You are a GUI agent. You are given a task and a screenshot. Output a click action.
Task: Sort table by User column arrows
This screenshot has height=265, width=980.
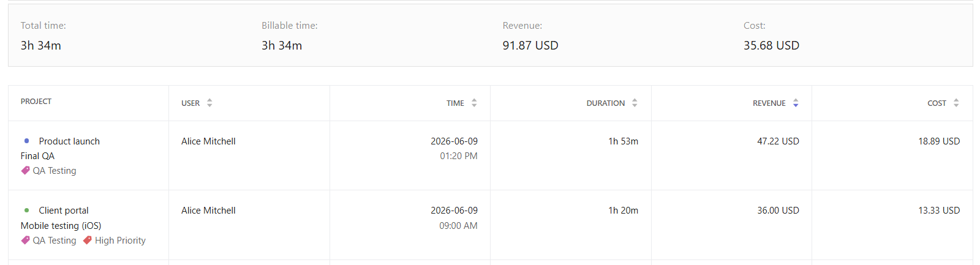[209, 103]
